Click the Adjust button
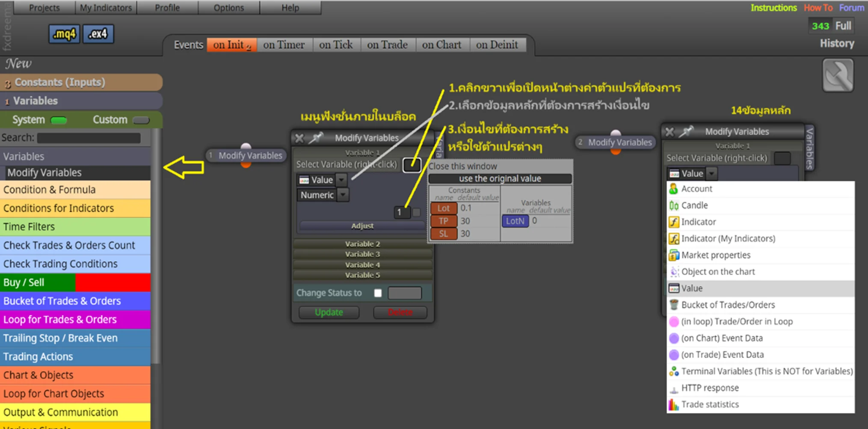Viewport: 868px width, 429px height. point(362,226)
